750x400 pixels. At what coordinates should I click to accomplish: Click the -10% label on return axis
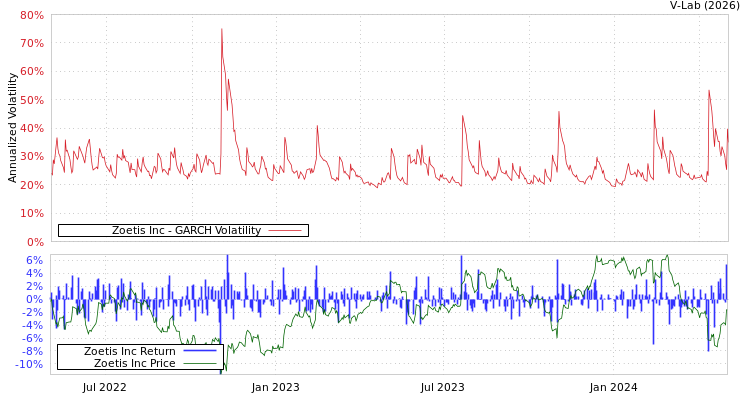(30, 365)
